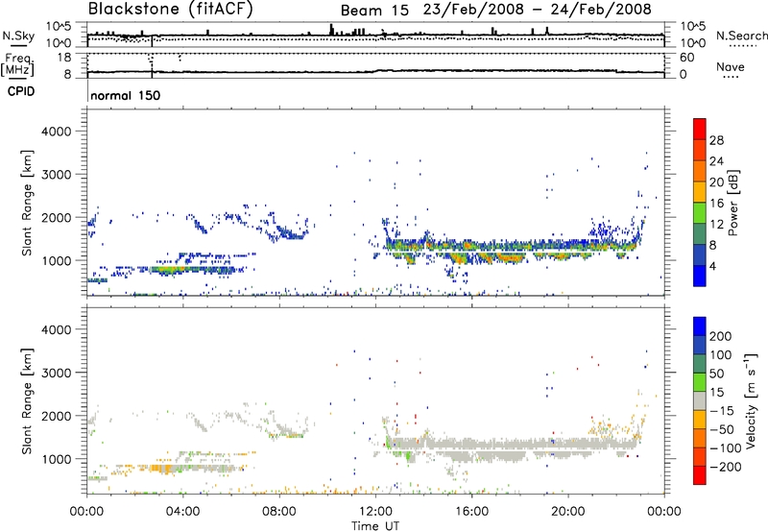Click the red bottom segment of Velocity colorbar
This screenshot has height=532, width=768.
[x=700, y=475]
